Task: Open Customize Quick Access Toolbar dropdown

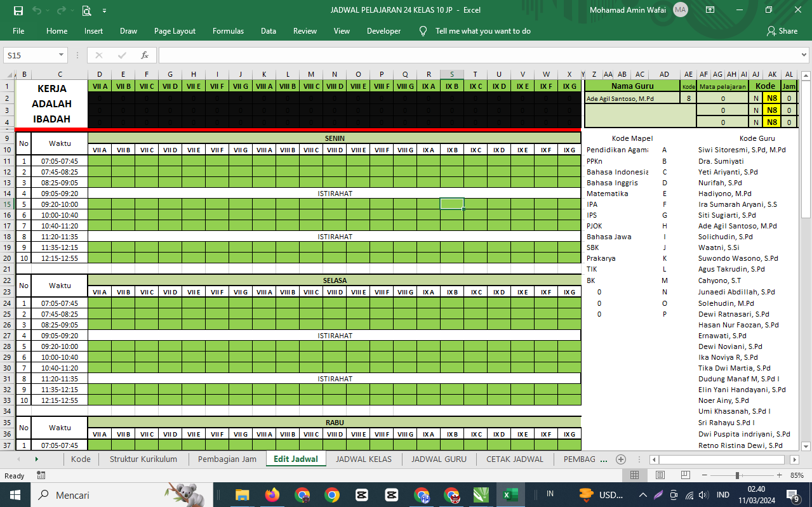Action: [x=104, y=10]
